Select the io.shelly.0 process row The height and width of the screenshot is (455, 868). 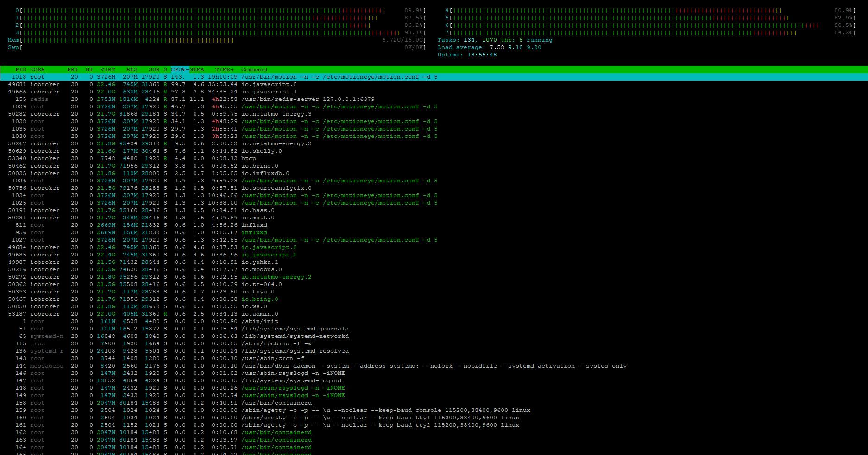434,151
